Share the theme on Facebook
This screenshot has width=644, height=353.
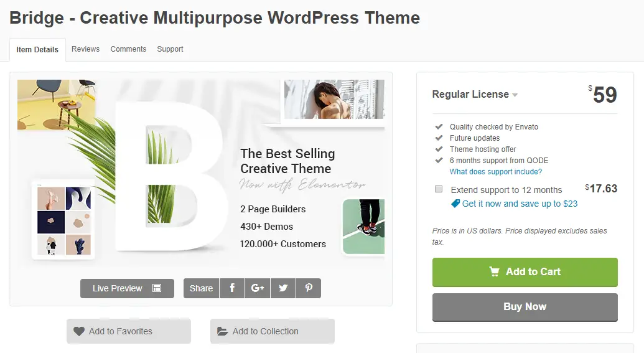pyautogui.click(x=232, y=288)
